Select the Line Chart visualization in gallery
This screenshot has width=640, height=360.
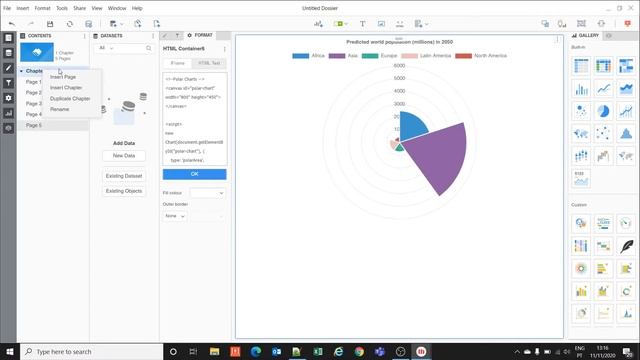[604, 88]
